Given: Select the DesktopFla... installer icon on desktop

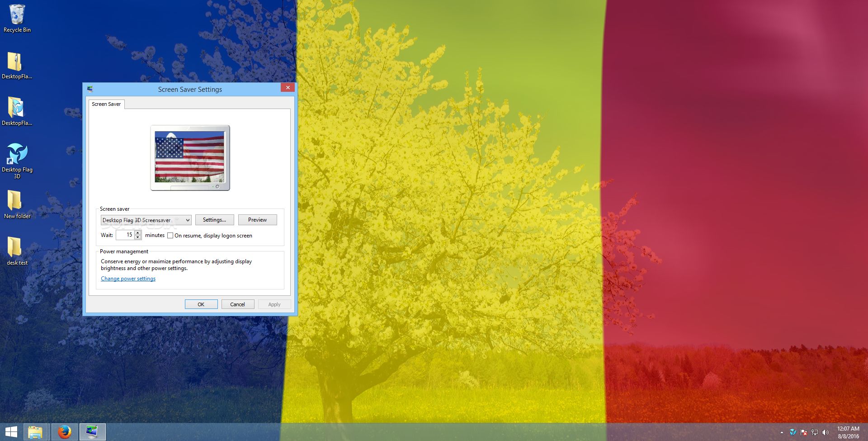Looking at the screenshot, I should [x=17, y=111].
